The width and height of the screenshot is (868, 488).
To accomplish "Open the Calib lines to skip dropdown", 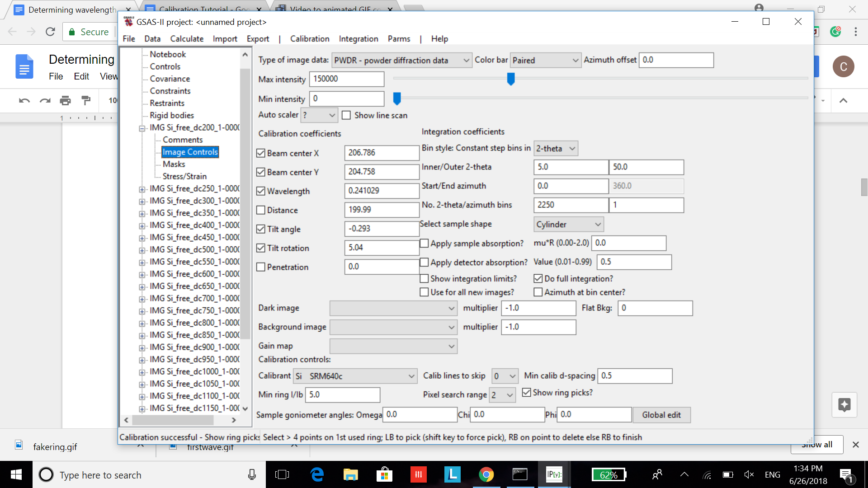I will (x=505, y=376).
